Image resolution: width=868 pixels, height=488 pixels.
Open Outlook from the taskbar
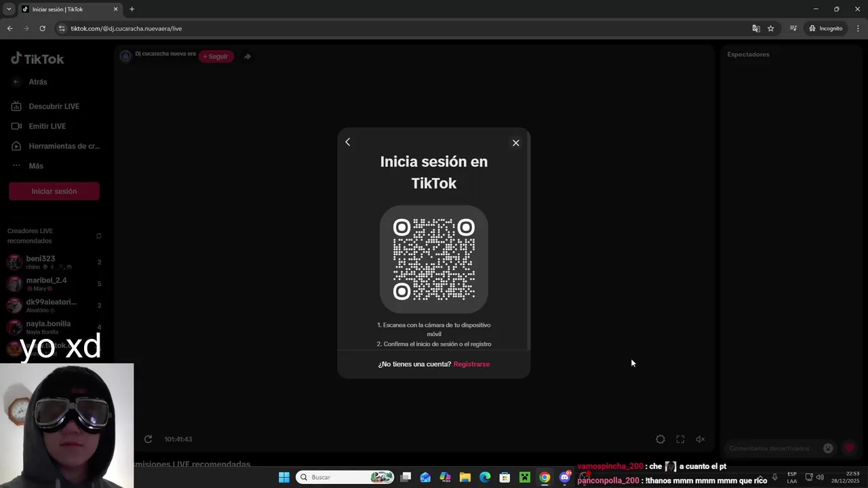425,477
